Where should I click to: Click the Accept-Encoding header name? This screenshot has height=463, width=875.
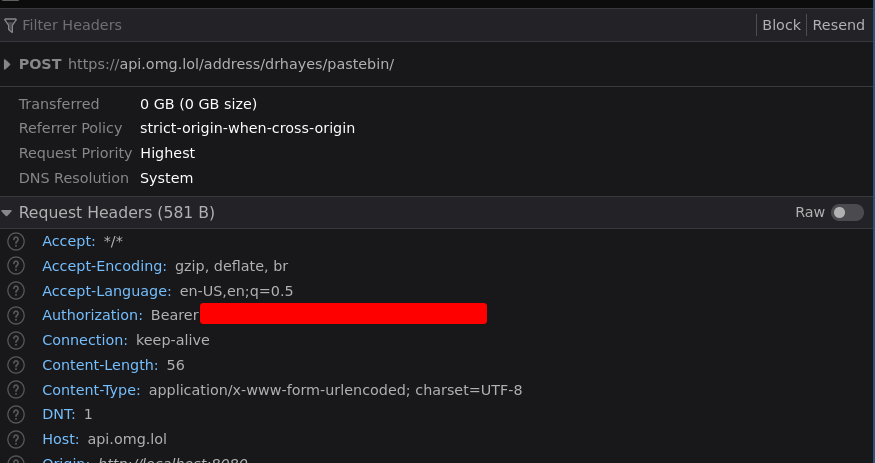[x=104, y=266]
